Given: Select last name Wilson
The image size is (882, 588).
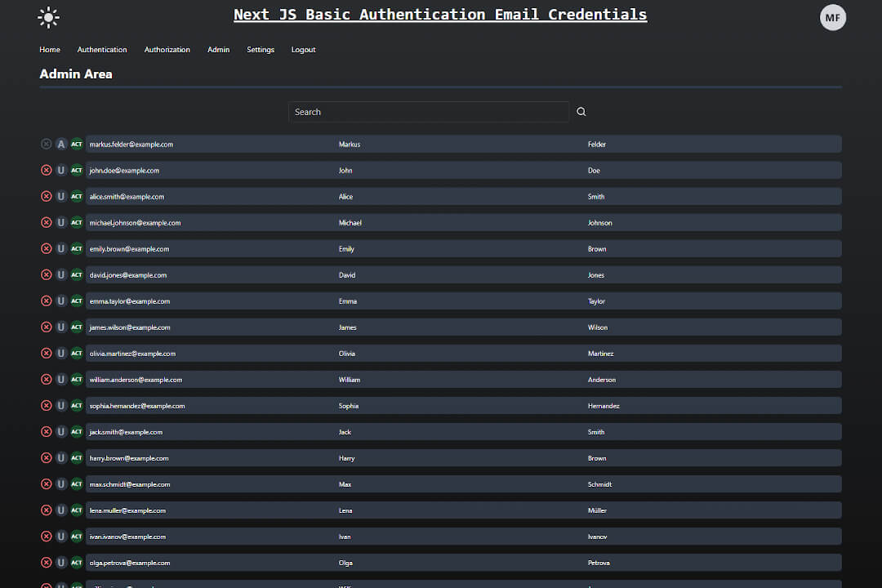Looking at the screenshot, I should [597, 327].
